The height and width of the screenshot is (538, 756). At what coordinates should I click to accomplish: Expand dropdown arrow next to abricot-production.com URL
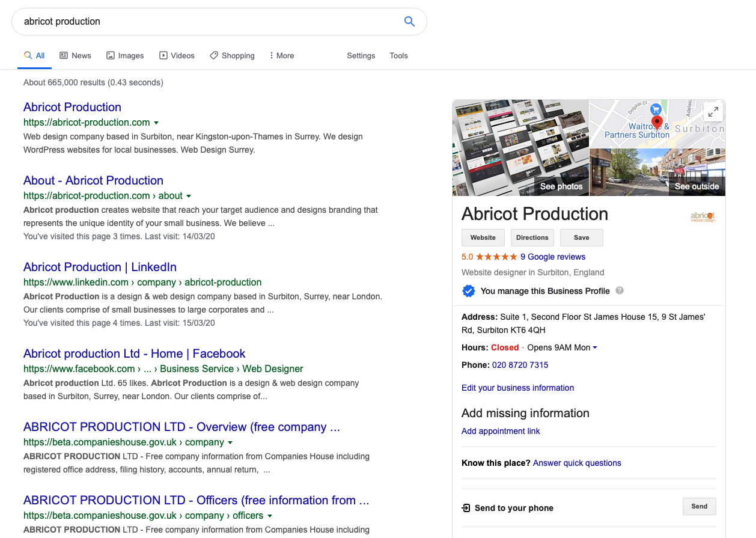(x=156, y=123)
